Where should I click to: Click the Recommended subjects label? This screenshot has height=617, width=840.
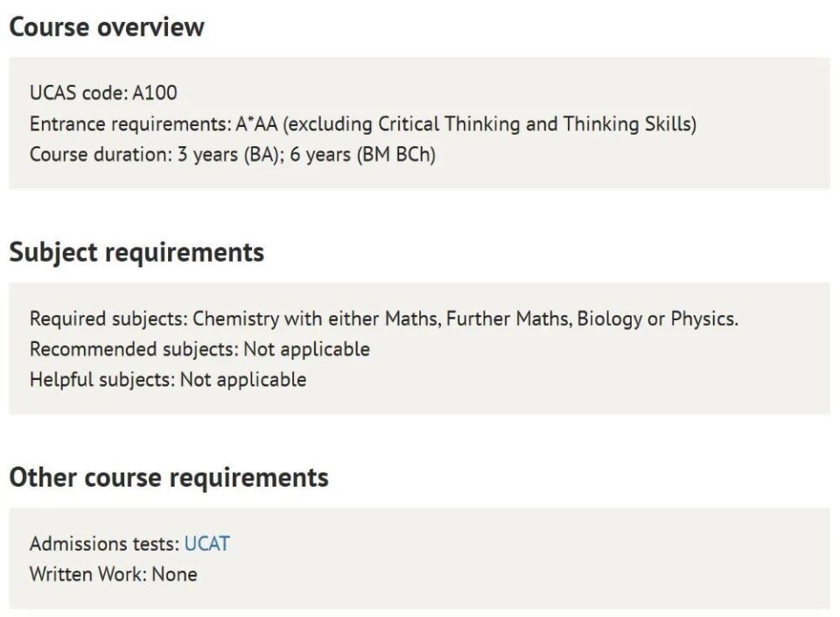coord(134,349)
